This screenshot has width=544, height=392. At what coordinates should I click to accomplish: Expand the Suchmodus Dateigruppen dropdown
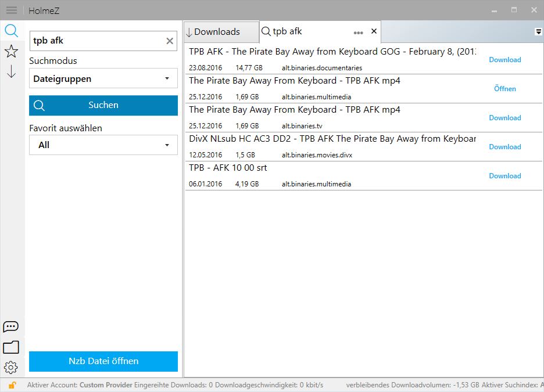(103, 78)
